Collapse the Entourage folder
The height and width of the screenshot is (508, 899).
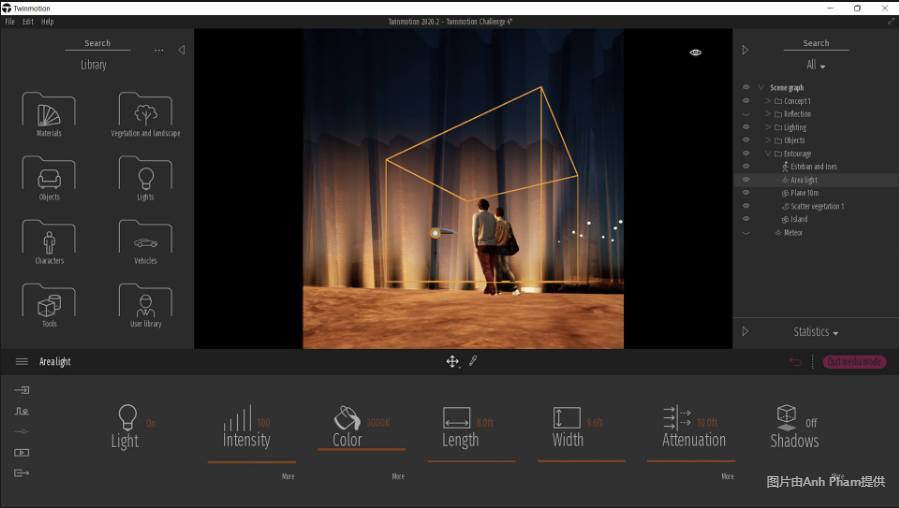pos(768,154)
